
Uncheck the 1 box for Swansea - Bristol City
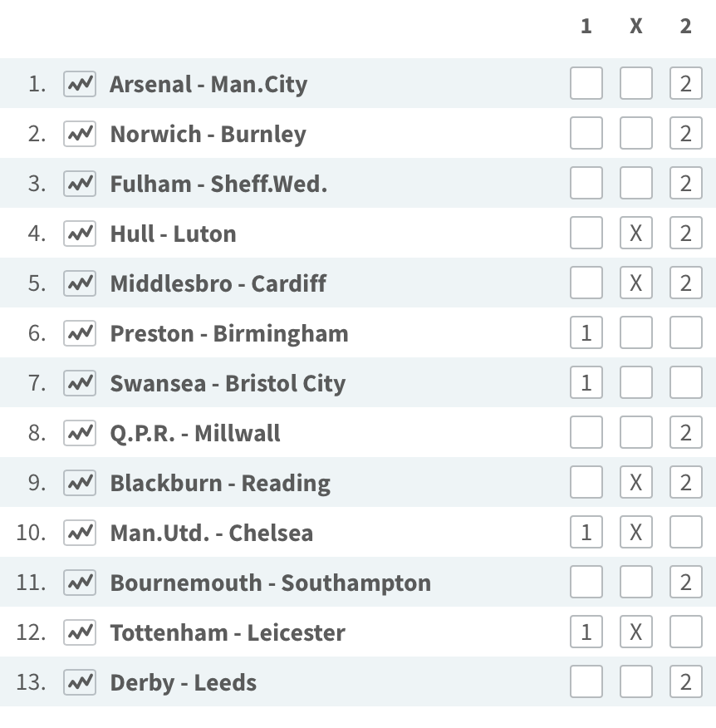586,382
